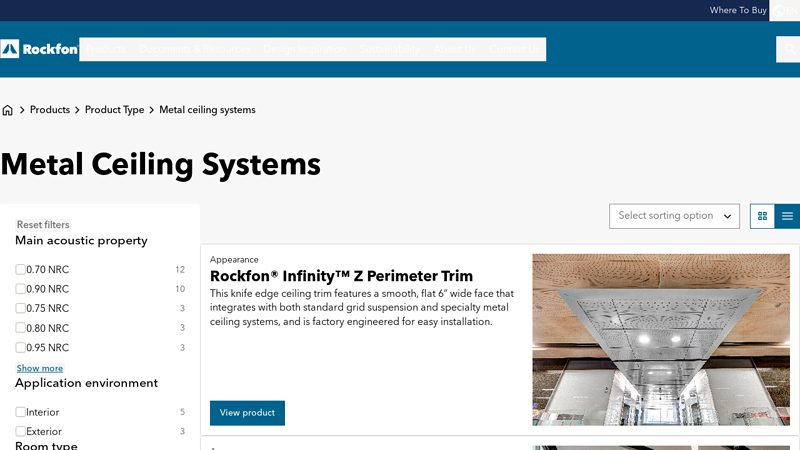Open the Products menu
Screen dimensions: 800x450
106,49
